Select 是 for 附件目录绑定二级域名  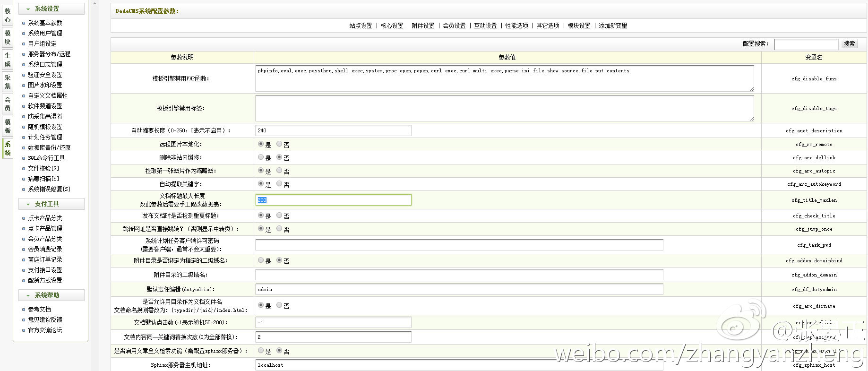[x=261, y=260]
